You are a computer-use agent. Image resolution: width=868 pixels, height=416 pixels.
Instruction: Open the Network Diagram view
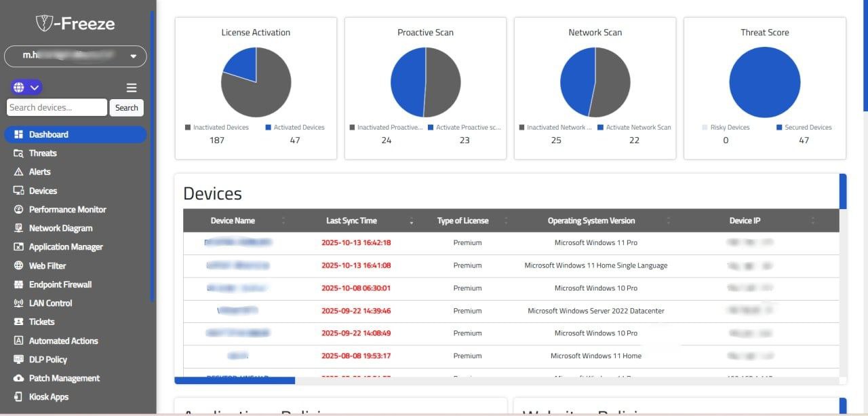point(60,227)
